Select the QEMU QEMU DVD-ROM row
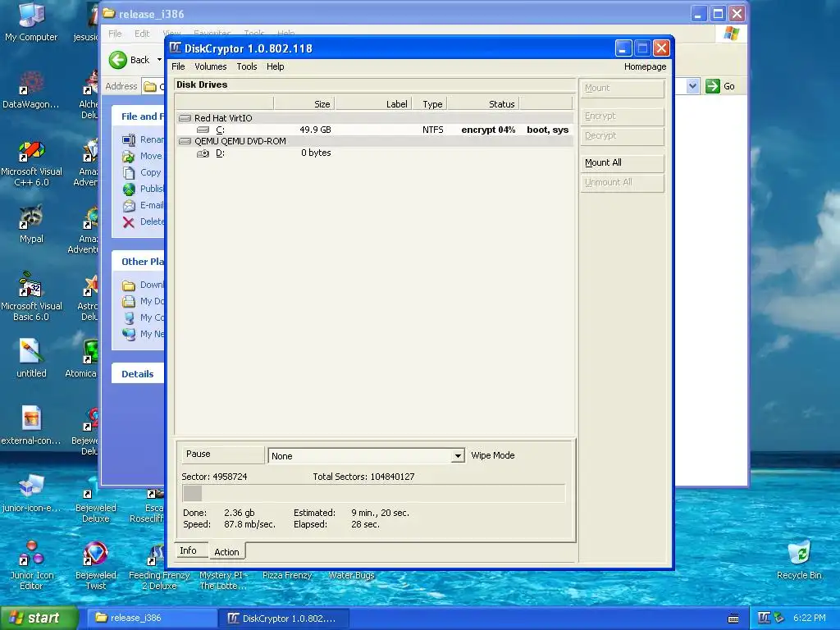Image resolution: width=840 pixels, height=630 pixels. coord(375,141)
